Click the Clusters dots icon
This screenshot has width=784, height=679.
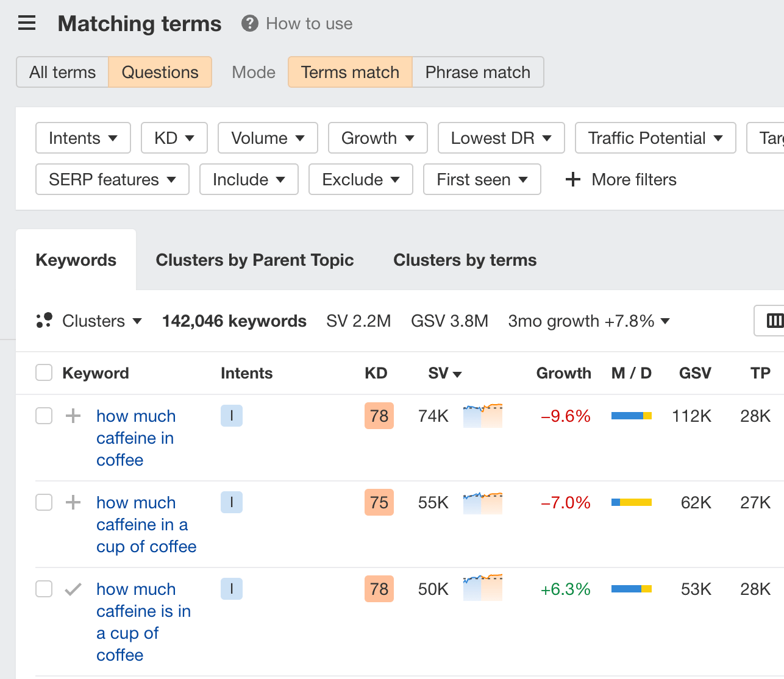pos(44,321)
